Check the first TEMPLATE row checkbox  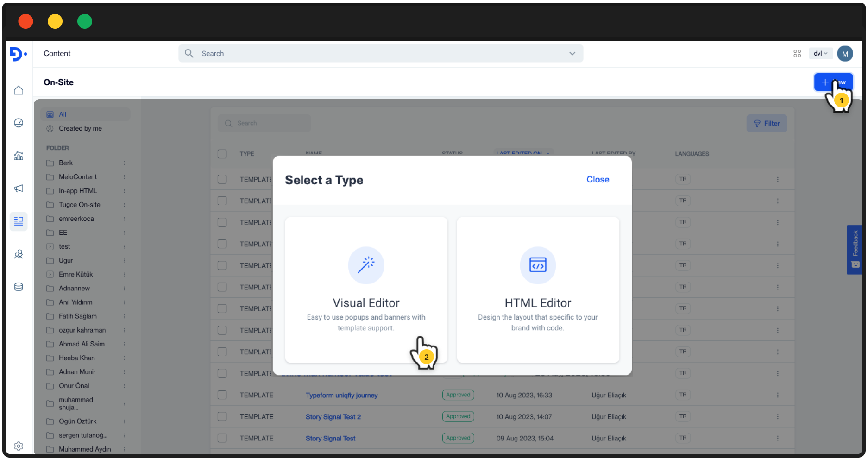[222, 179]
